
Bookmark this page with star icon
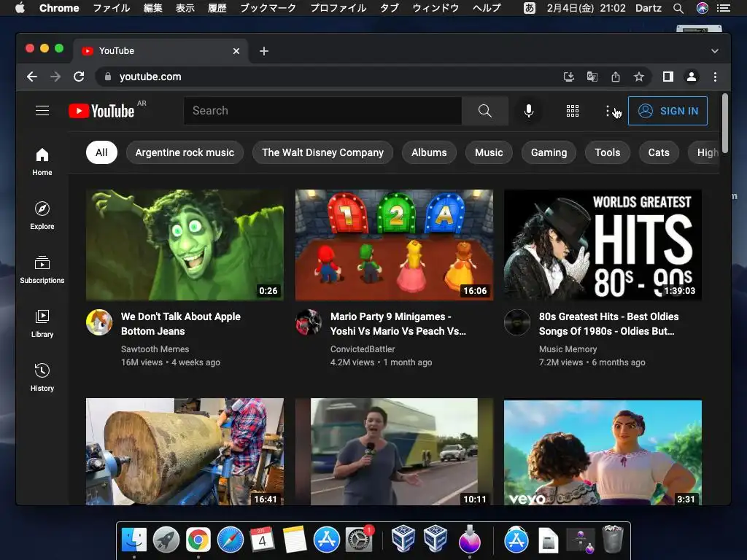point(639,77)
